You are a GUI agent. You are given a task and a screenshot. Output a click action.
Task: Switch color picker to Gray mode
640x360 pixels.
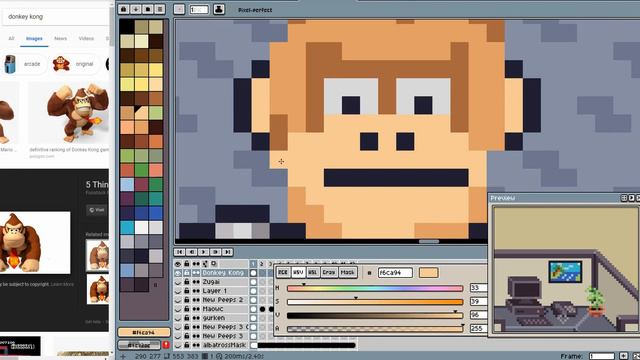coord(329,272)
